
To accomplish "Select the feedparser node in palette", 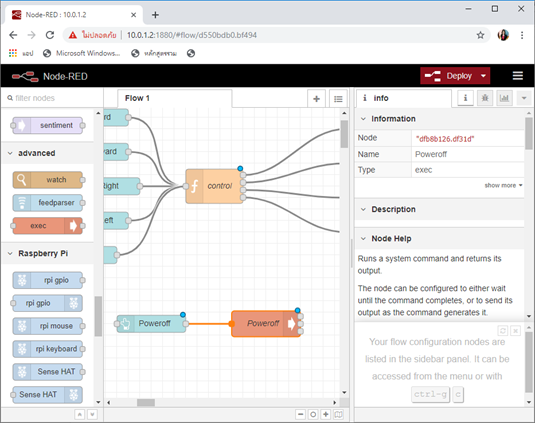I will pos(48,203).
